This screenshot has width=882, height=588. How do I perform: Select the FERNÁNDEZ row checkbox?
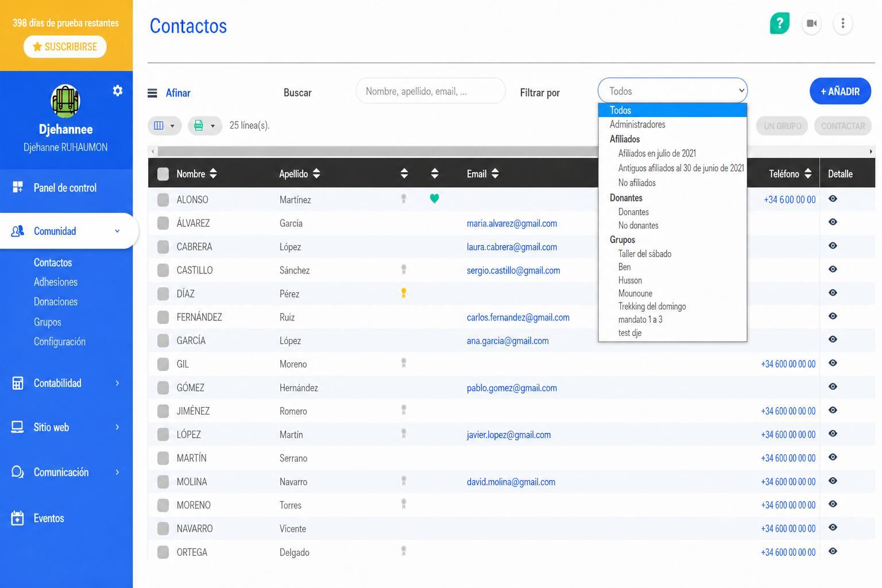pos(163,317)
